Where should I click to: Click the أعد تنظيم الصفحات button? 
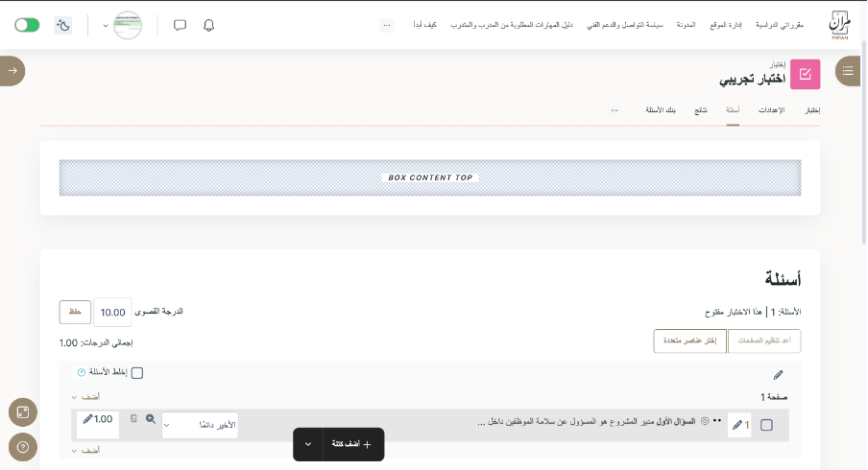764,341
